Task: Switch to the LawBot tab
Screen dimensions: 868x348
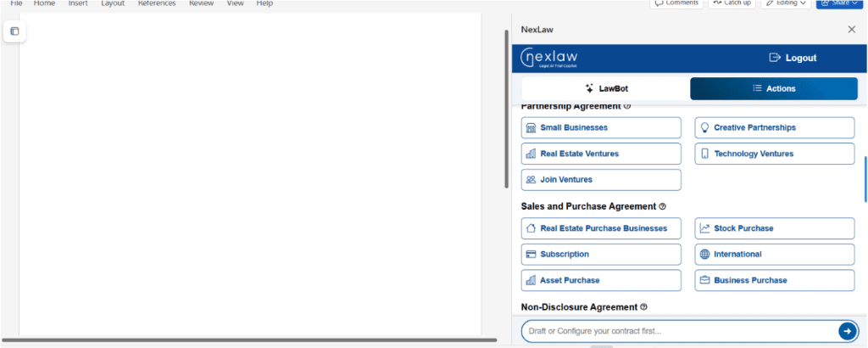Action: (x=606, y=88)
